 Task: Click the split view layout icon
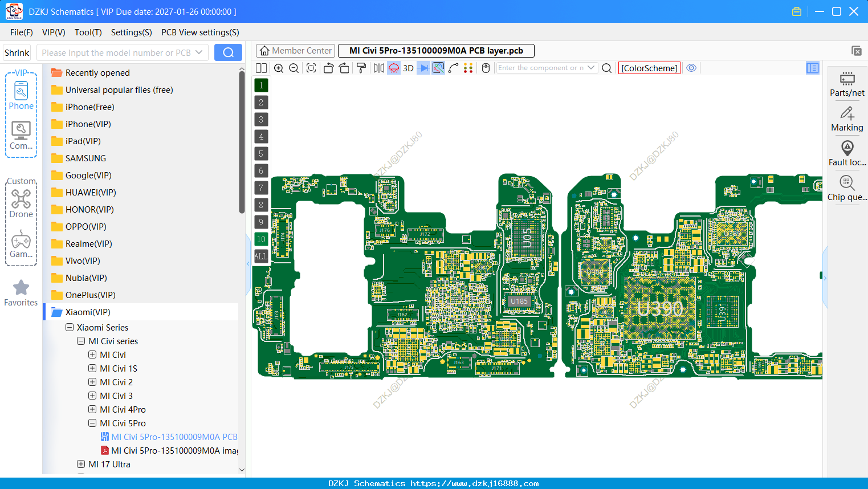pos(261,68)
